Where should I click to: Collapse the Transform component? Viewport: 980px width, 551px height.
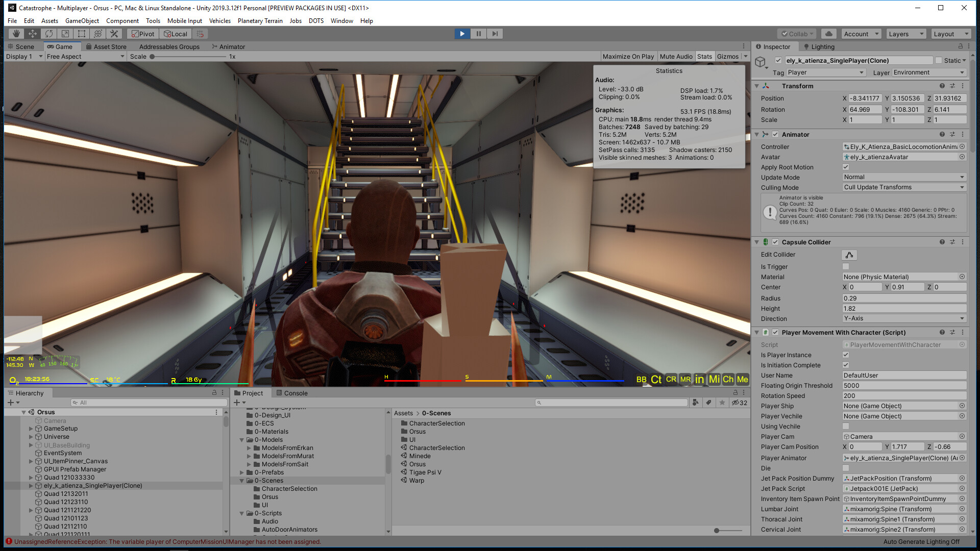point(757,86)
